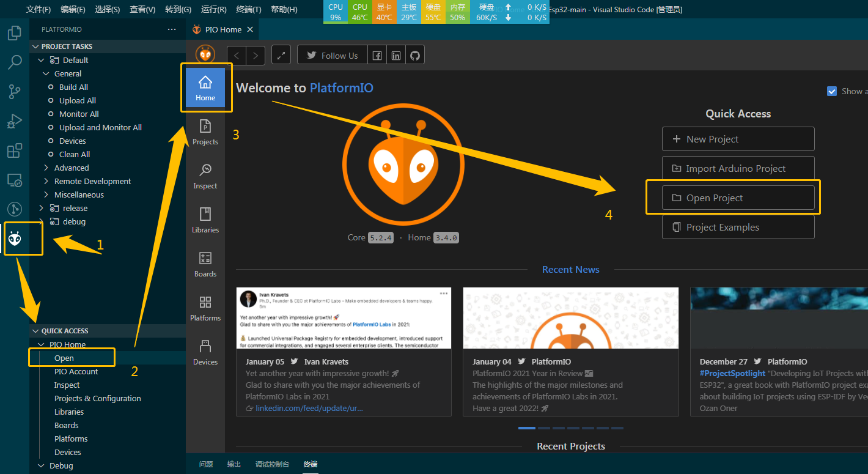
Task: Run the Upload All task
Action: 77,100
